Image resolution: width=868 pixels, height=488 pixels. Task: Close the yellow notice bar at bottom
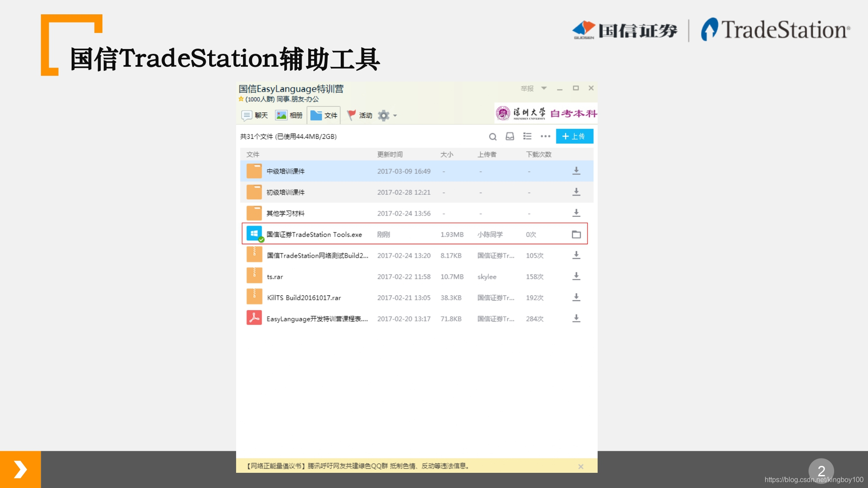[x=581, y=466]
